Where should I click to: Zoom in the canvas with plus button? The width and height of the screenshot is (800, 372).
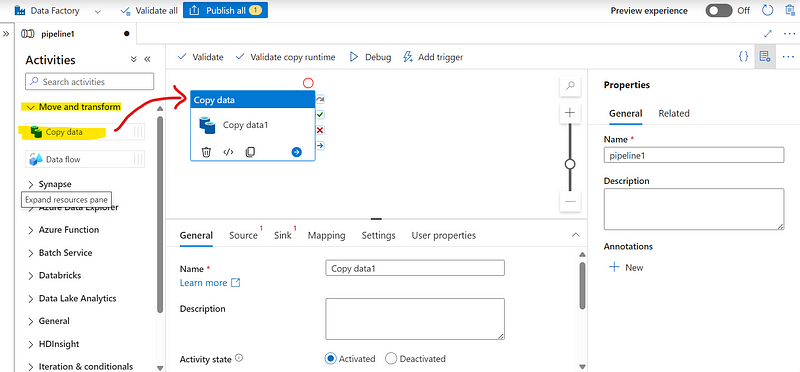(570, 113)
